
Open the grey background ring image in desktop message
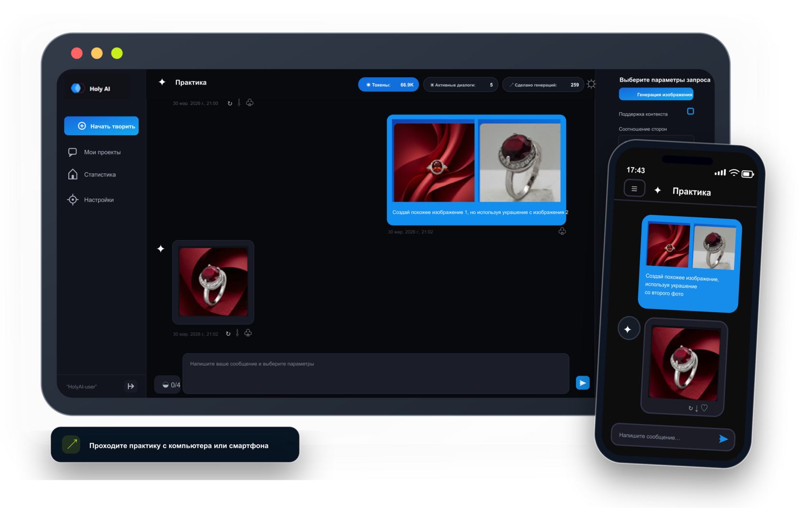(x=520, y=162)
